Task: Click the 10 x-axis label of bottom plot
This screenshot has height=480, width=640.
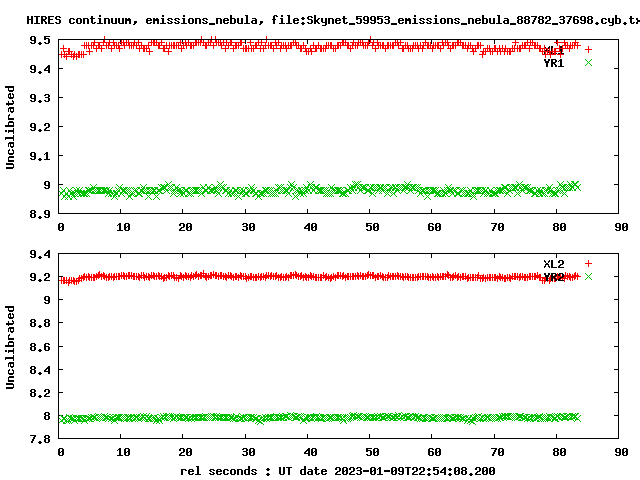Action: click(123, 452)
